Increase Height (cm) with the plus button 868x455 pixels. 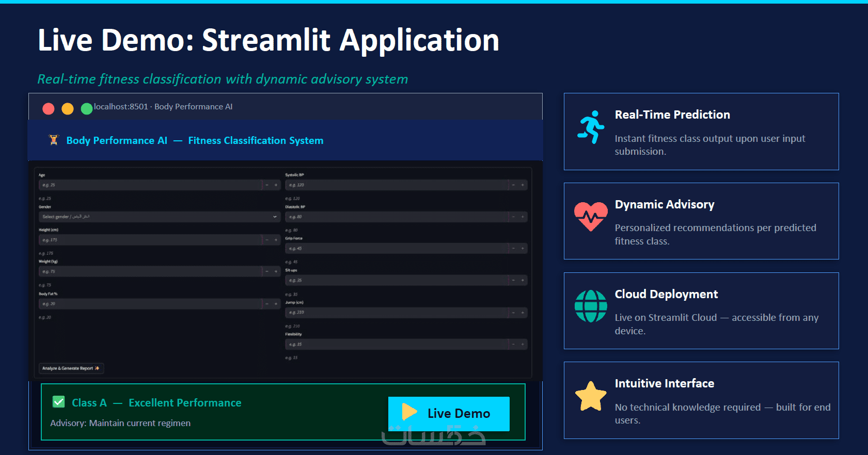click(276, 240)
